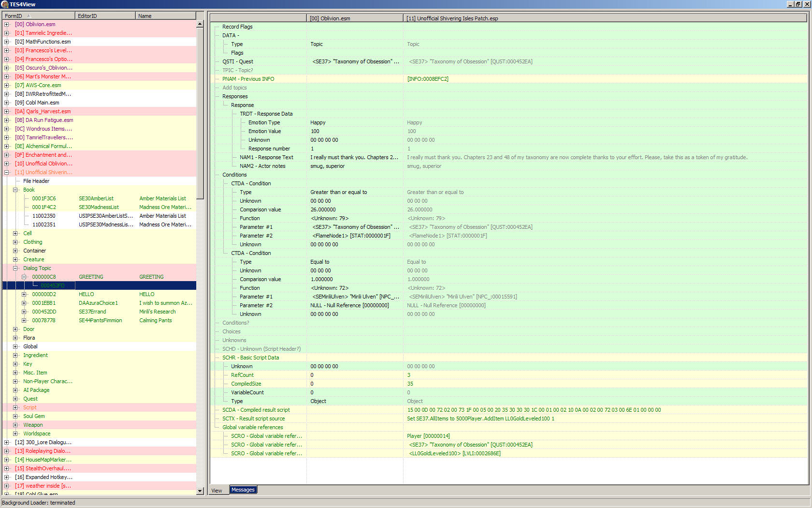812x508 pixels.
Task: Click the SCTX - Result script source row
Action: pyautogui.click(x=508, y=418)
